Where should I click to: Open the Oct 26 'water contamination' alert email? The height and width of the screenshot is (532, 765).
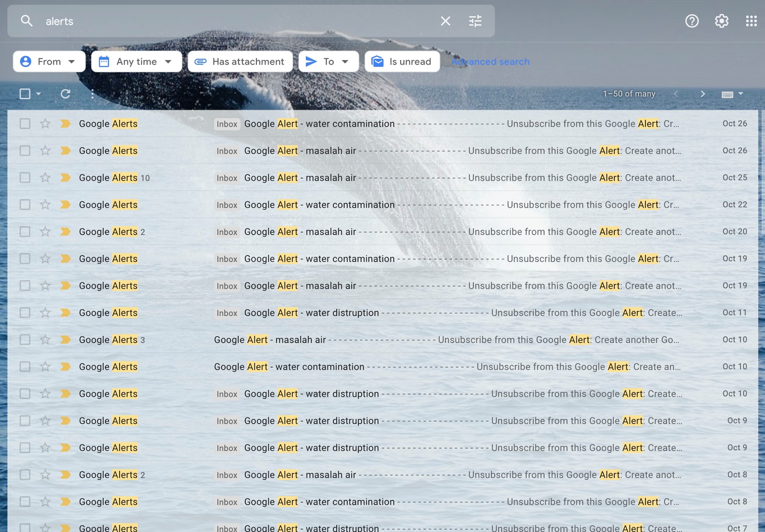tap(382, 123)
